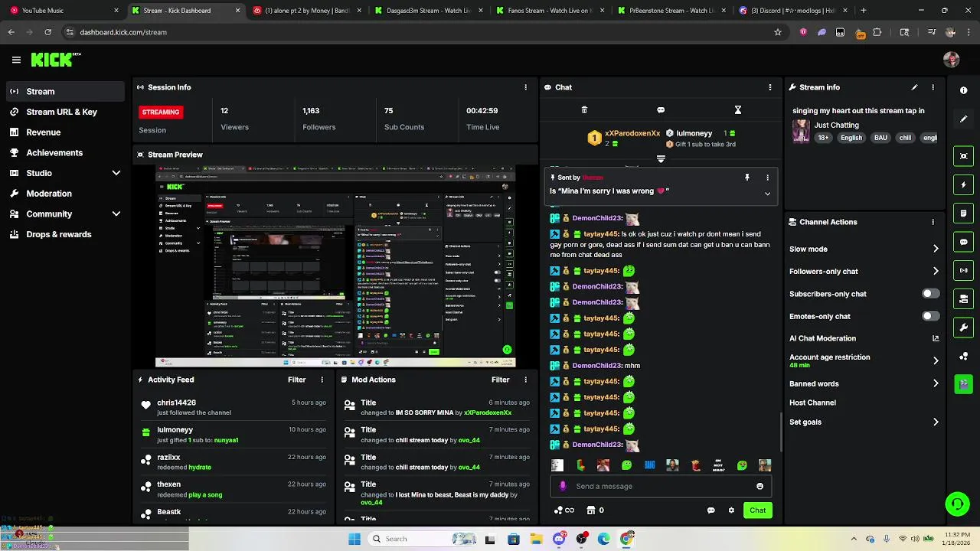The image size is (980, 551).
Task: Open the Mod Actions Filter
Action: (x=500, y=380)
